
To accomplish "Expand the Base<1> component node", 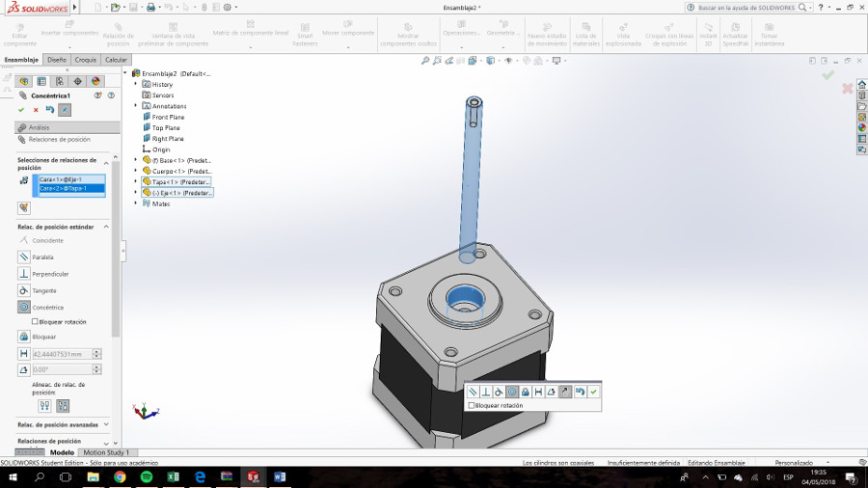I will tap(136, 160).
